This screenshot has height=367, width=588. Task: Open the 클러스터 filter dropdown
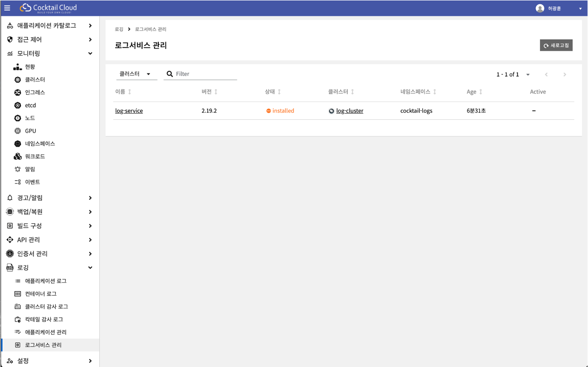[136, 74]
